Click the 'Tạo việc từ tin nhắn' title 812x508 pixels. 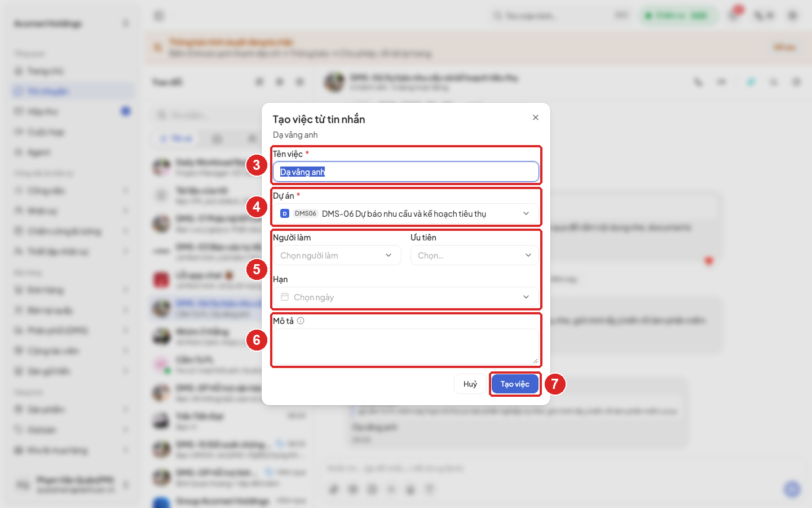coord(319,119)
